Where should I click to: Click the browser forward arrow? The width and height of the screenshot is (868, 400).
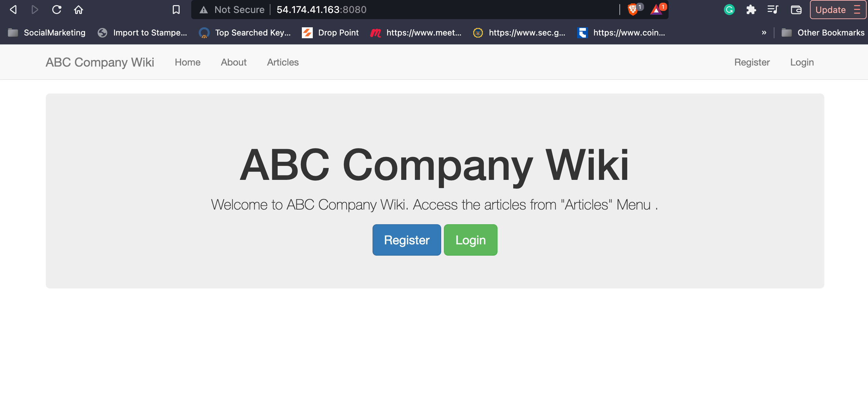click(x=34, y=10)
